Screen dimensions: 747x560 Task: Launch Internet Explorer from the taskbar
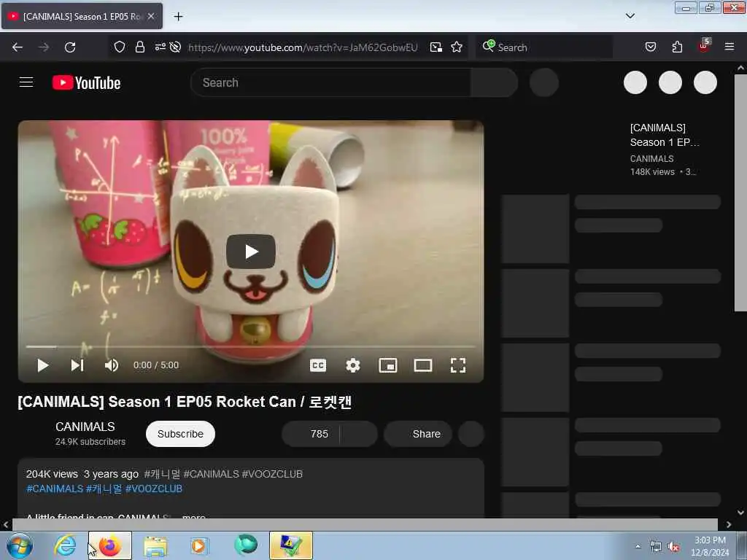pyautogui.click(x=65, y=545)
